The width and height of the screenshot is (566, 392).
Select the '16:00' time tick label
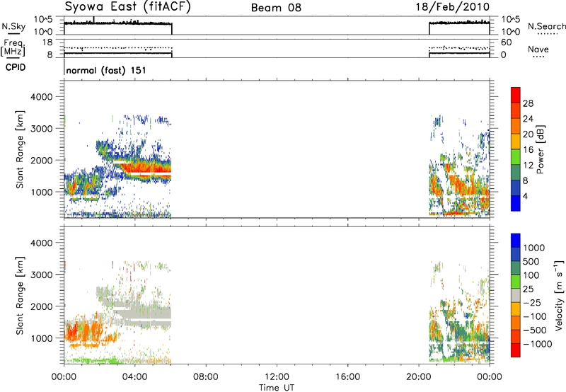[x=347, y=377]
